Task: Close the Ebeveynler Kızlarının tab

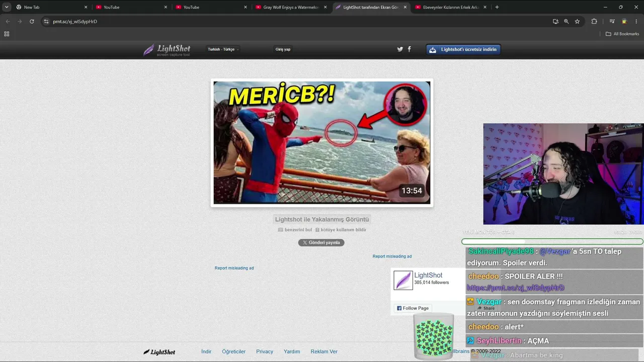Action: (485, 7)
